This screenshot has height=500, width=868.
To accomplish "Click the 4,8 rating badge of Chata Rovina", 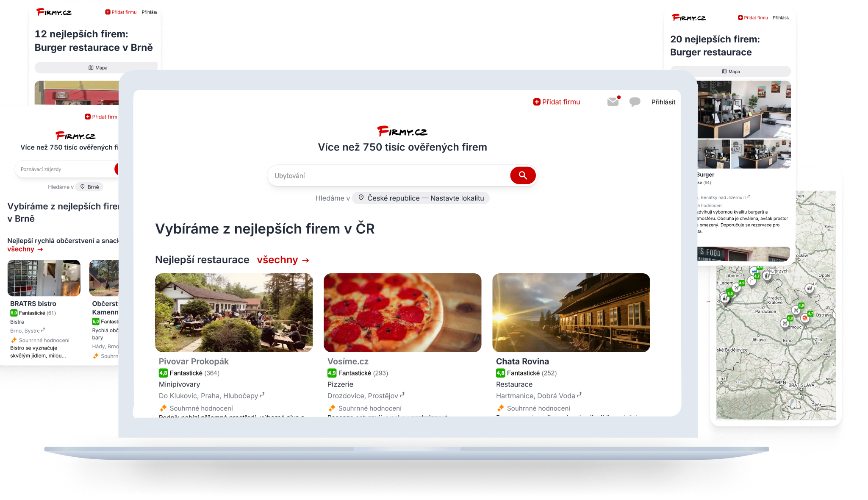I will (x=500, y=373).
